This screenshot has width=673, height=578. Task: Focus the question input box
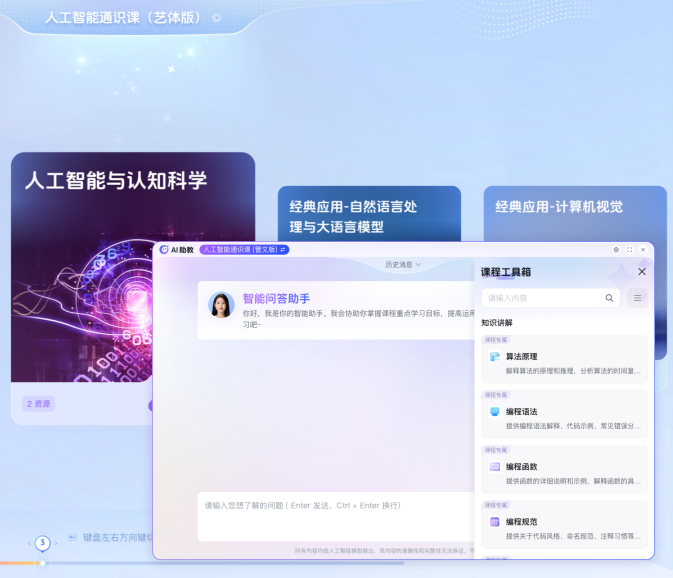click(x=336, y=517)
